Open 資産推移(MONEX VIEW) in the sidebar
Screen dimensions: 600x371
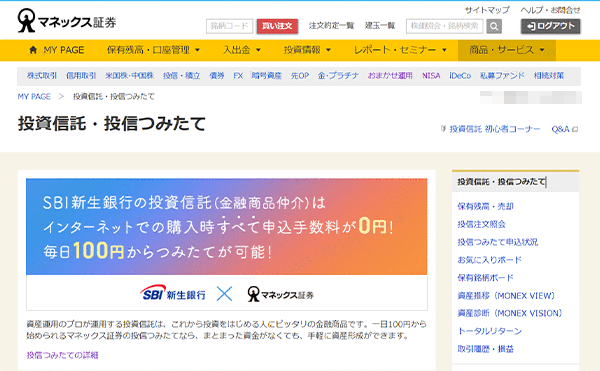tap(506, 296)
